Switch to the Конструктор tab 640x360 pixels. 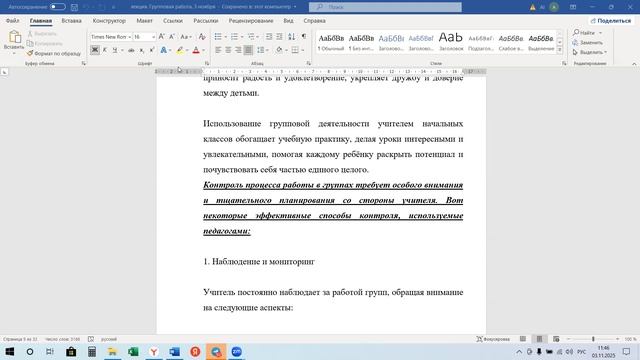pyautogui.click(x=109, y=20)
